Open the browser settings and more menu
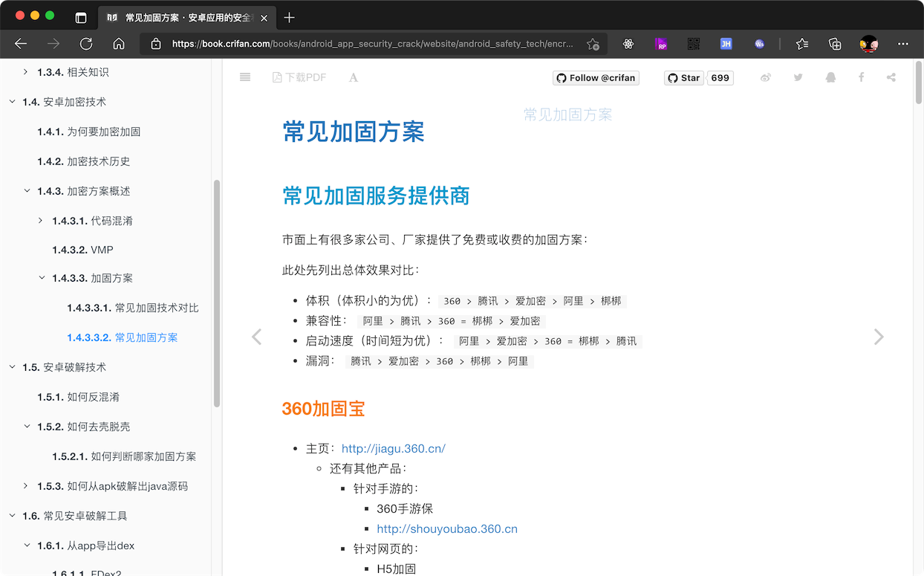Screen dimensions: 924x576 (903, 44)
